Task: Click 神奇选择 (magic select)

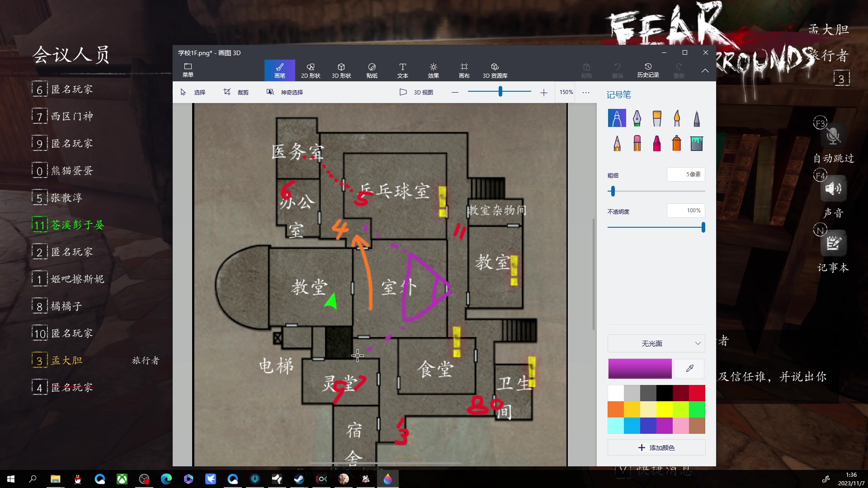Action: click(285, 92)
